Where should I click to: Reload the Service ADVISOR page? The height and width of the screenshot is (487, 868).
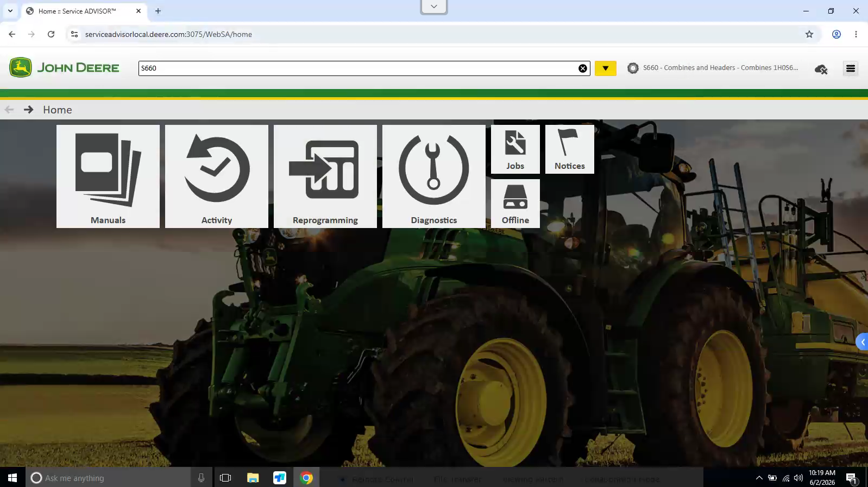(51, 34)
